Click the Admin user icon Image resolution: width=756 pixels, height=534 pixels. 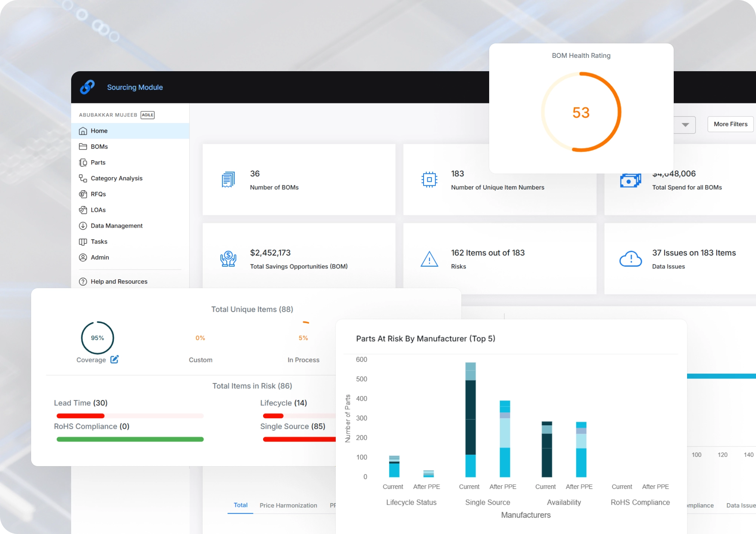(83, 257)
